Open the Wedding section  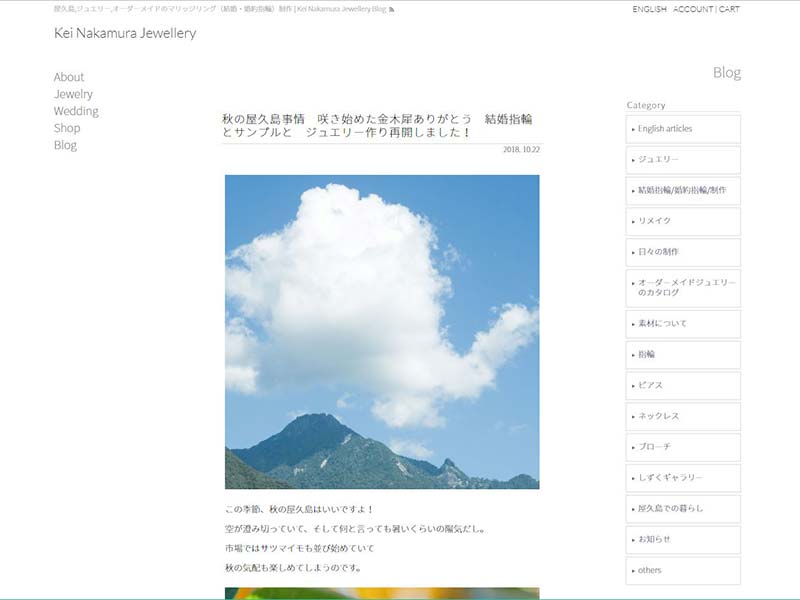(76, 111)
